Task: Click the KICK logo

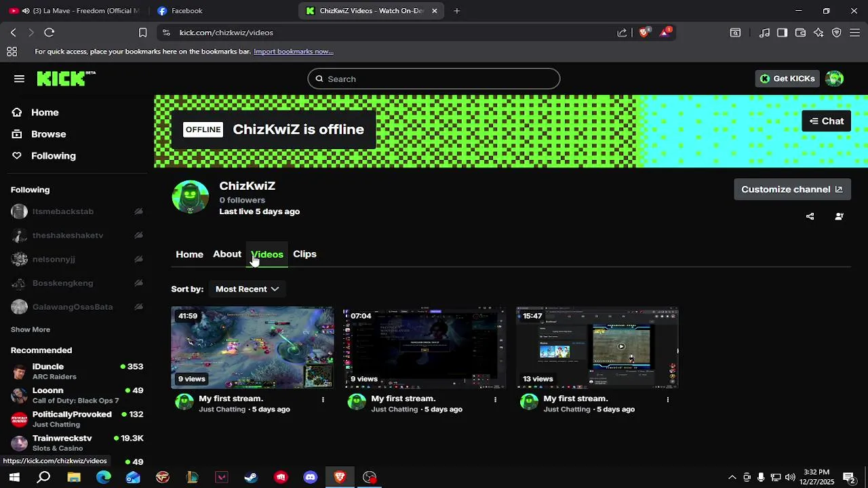Action: (66, 79)
